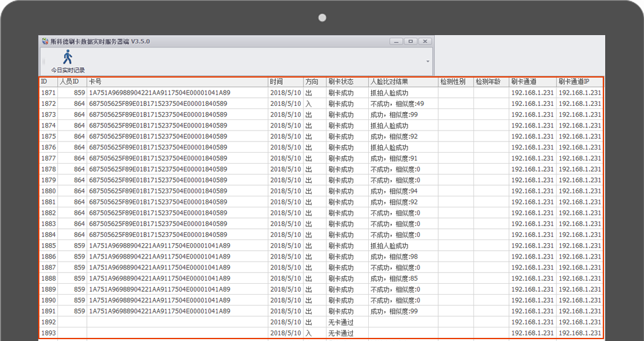Select the row with ID 1884

coord(321,235)
